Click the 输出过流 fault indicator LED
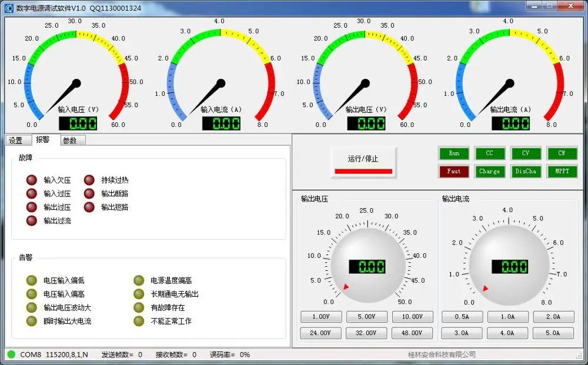Viewport: 588px width, 365px height. [32, 221]
